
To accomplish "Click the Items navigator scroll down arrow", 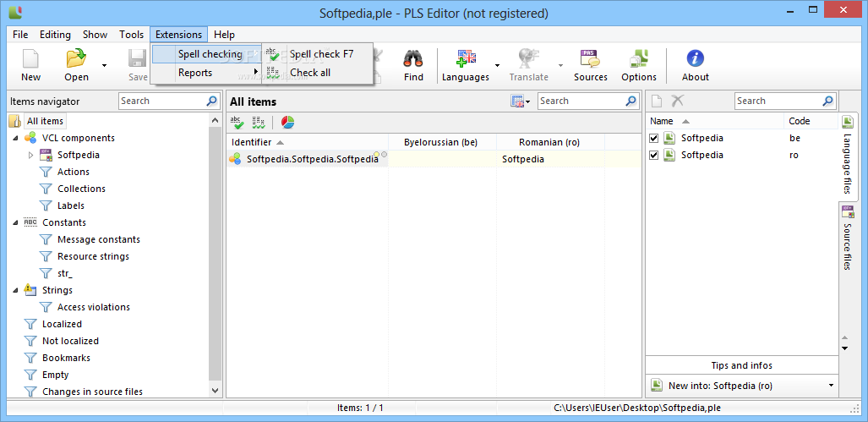I will (216, 391).
